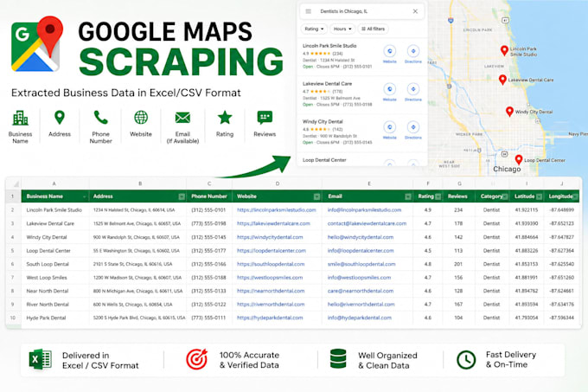Open the Hours filter dropdown in maps panel

342,29
